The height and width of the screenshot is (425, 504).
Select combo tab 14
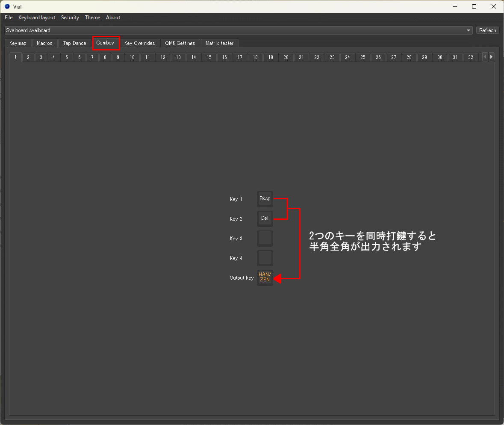click(x=194, y=57)
